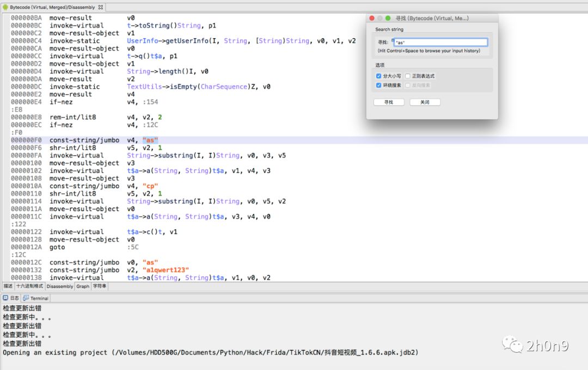Click the :12C jump target after if-nez
588x370 pixels.
point(150,125)
